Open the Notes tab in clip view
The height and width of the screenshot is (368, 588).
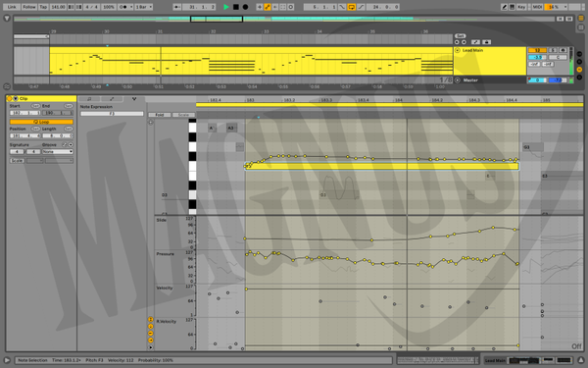click(89, 99)
